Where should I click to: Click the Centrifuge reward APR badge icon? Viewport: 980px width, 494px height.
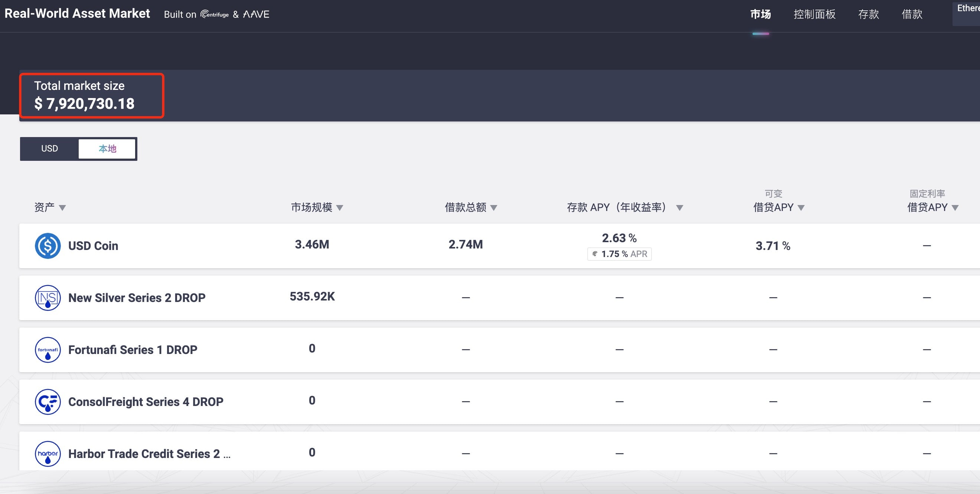595,254
